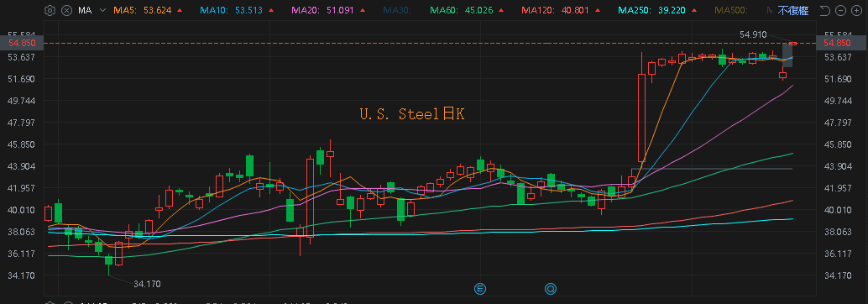
Task: Select the MA indicator name label
Action: pyautogui.click(x=85, y=10)
